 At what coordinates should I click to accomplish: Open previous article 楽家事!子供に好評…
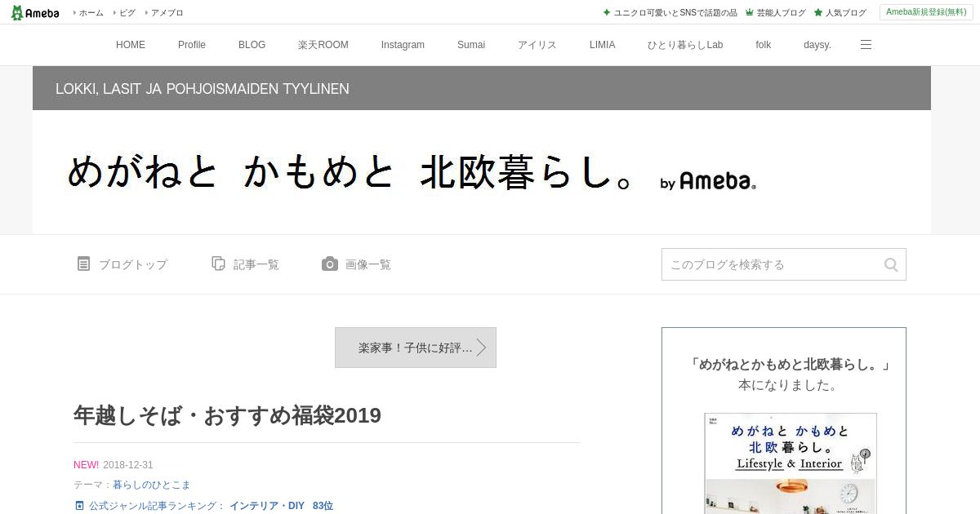pos(416,348)
